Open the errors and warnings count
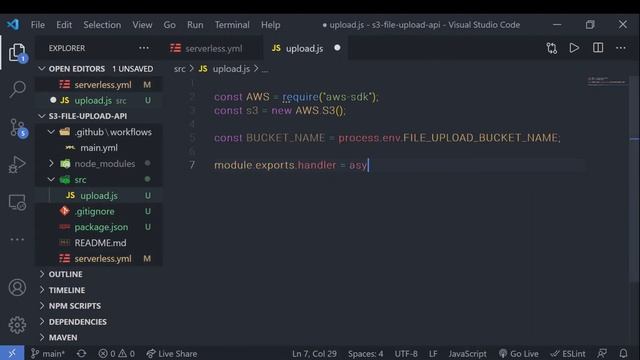The width and height of the screenshot is (640, 360). tap(116, 353)
